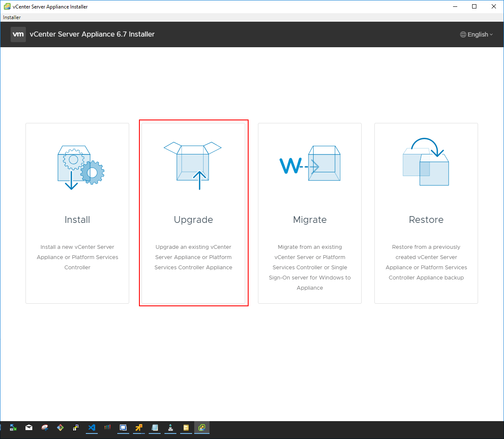Switch to Notepad in the taskbar
This screenshot has width=504, height=439.
click(155, 428)
